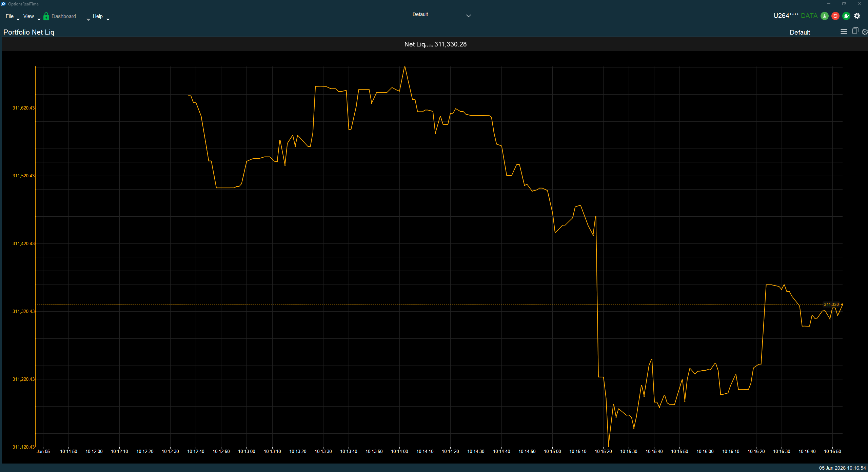Screen dimensions: 868x472
Task: Click the OptionsRealTime logo icon
Action: click(x=3, y=4)
